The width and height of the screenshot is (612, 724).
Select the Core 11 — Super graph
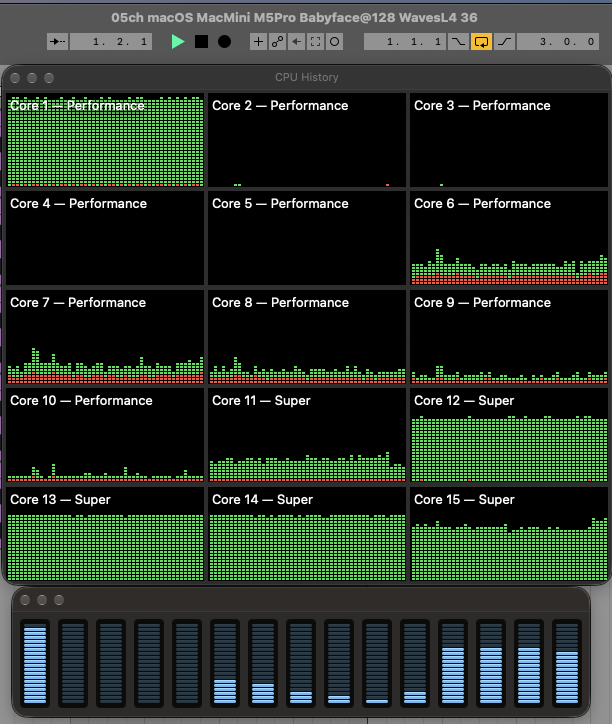(307, 436)
